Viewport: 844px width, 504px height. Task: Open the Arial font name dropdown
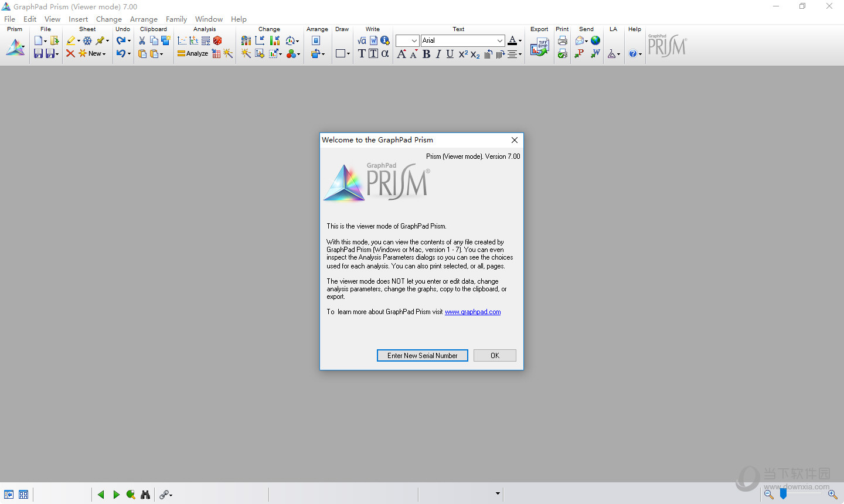click(500, 40)
